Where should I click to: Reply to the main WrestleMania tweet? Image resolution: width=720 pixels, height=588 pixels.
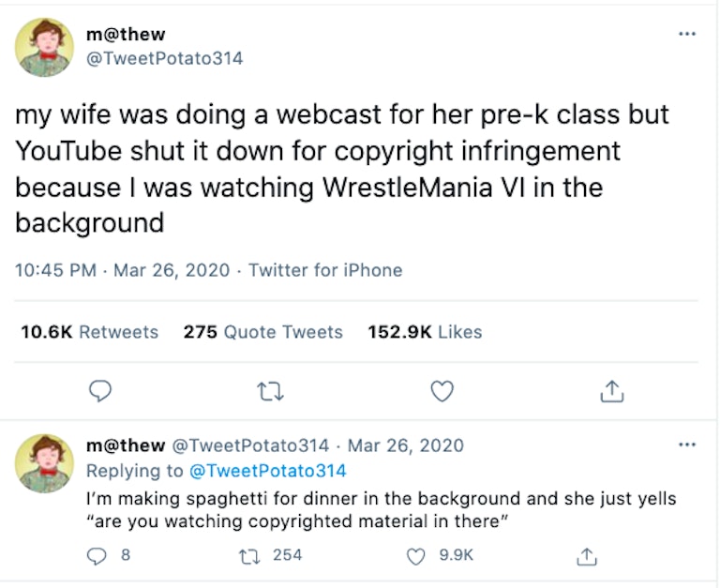click(101, 391)
